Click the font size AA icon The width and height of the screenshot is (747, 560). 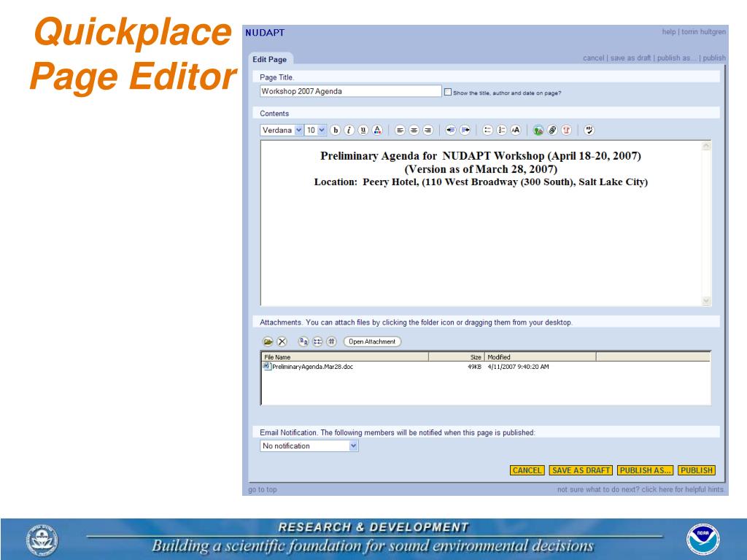point(516,130)
